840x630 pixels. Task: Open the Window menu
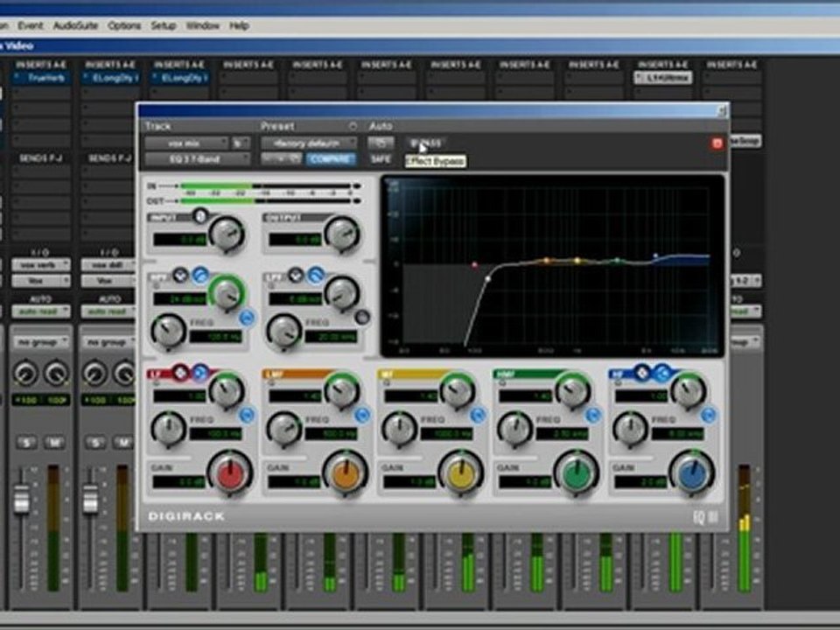[x=202, y=25]
